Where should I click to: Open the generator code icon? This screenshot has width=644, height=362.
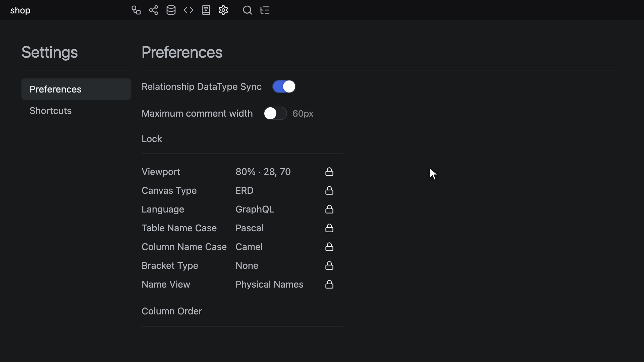click(x=189, y=10)
